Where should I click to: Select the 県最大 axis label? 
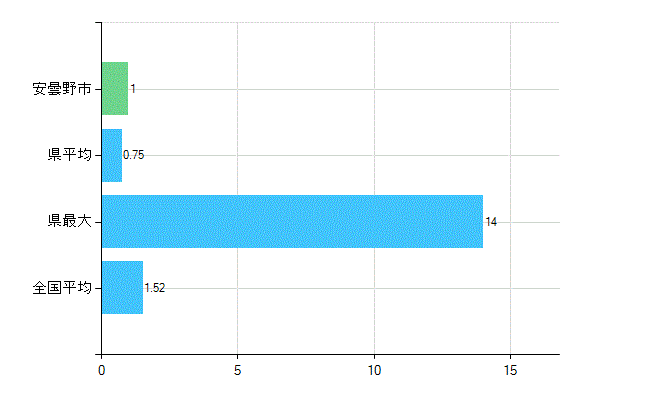tap(69, 221)
